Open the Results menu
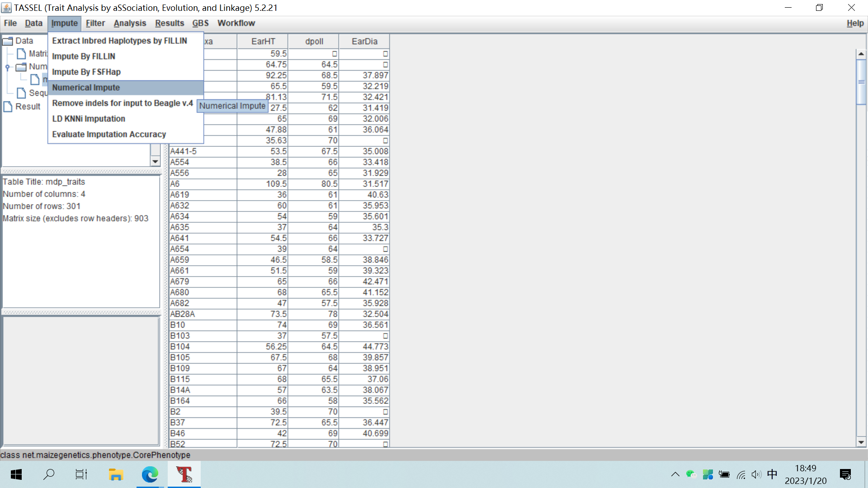Screen dimensions: 868x488 tap(170, 23)
